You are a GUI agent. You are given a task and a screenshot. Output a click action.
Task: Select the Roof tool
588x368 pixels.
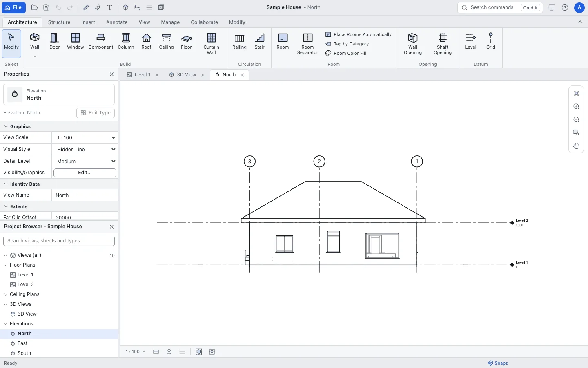(146, 41)
